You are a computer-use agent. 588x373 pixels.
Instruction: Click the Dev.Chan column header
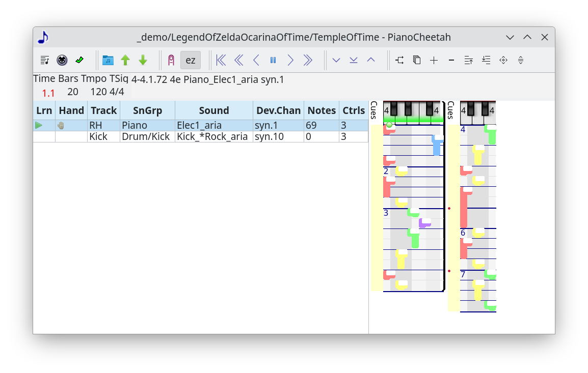click(278, 110)
